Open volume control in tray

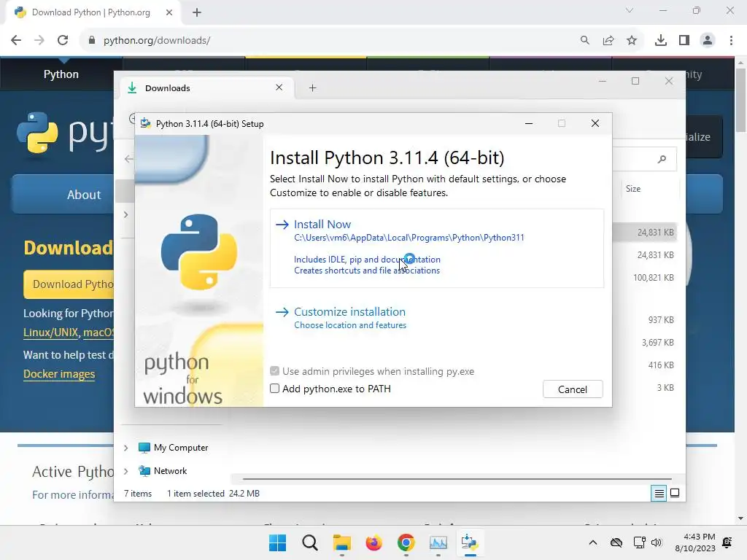point(657,542)
